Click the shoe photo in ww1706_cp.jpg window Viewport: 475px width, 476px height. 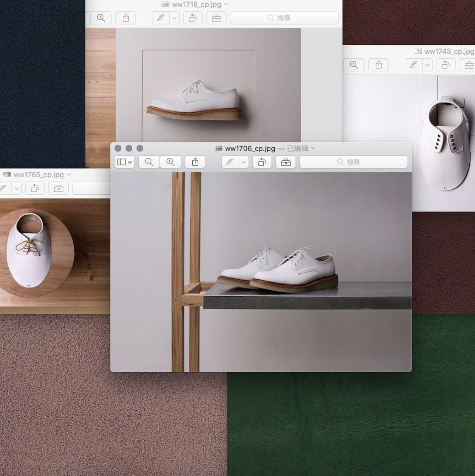[261, 272]
